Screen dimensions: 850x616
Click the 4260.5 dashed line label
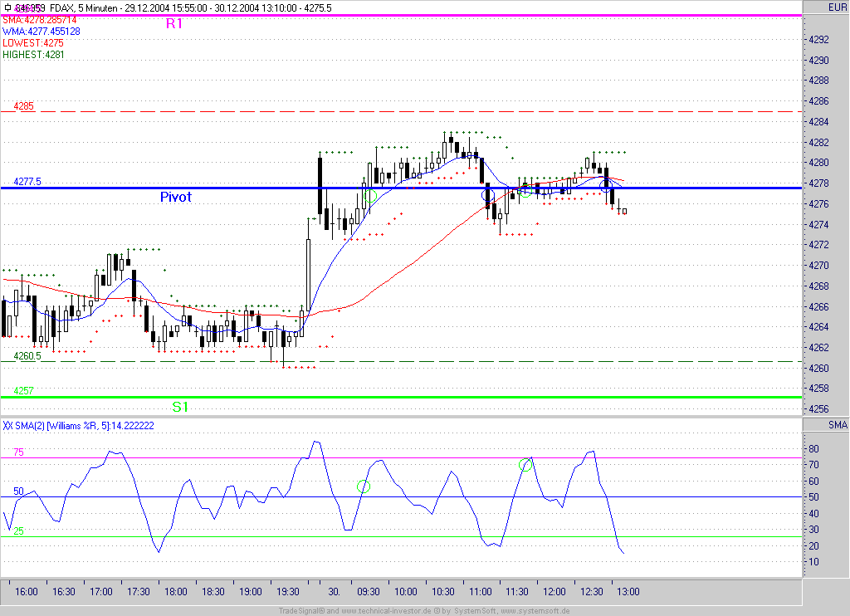coord(27,356)
